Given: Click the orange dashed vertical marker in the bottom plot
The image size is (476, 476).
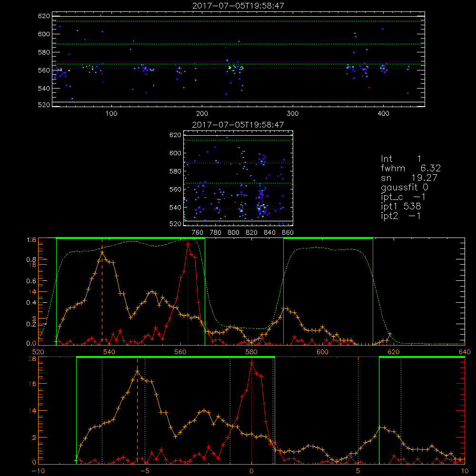Looking at the screenshot, I should coord(137,411).
